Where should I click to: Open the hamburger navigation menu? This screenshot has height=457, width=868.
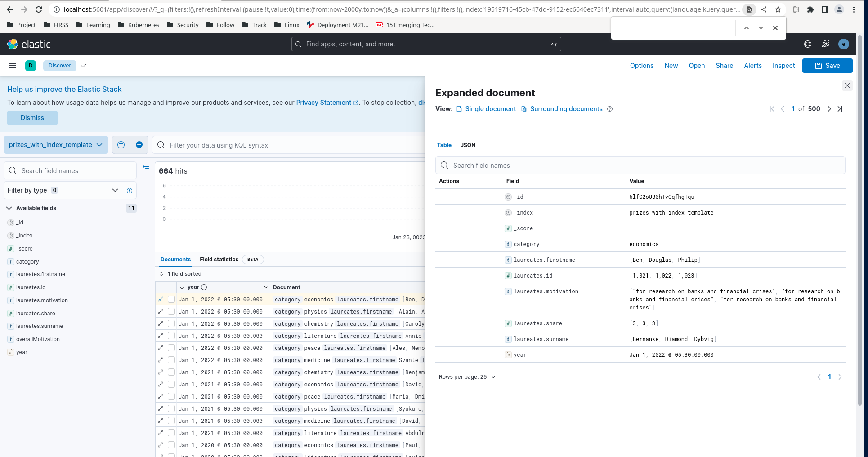click(13, 66)
